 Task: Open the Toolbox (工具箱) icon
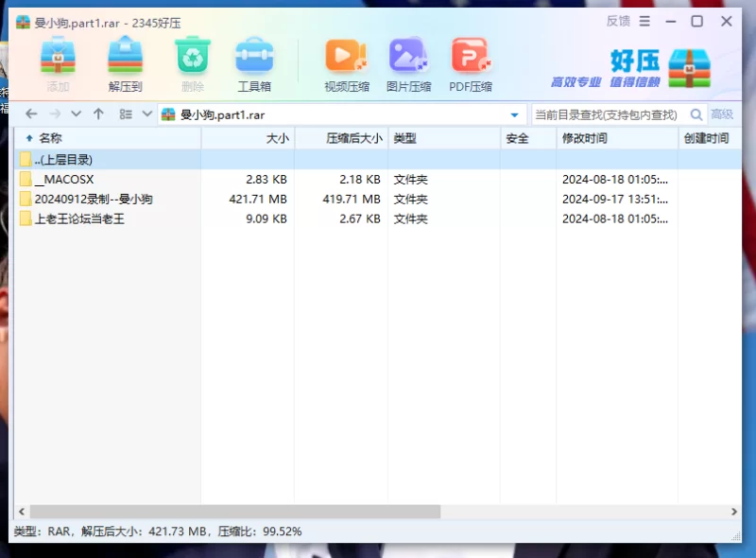coord(254,56)
